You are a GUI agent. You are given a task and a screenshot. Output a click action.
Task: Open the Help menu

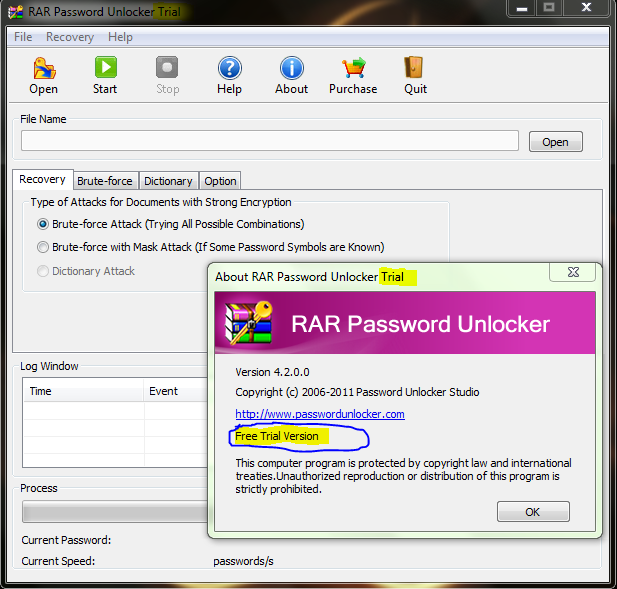click(x=120, y=37)
